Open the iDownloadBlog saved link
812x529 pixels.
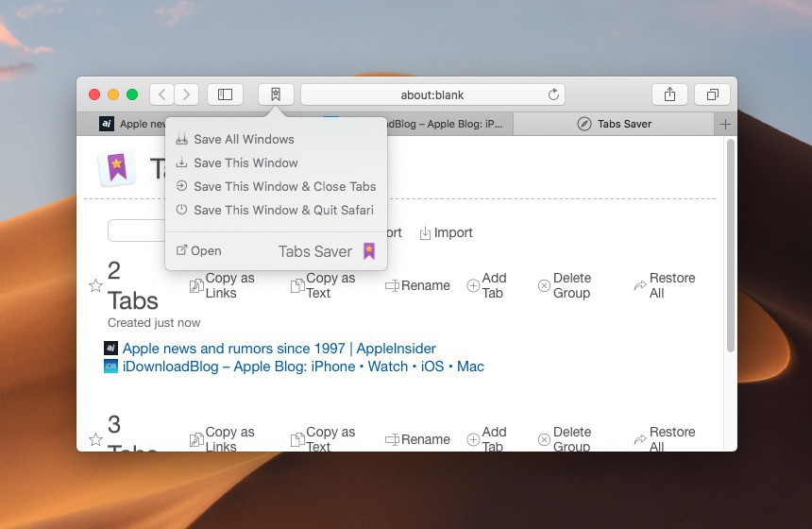click(x=303, y=367)
